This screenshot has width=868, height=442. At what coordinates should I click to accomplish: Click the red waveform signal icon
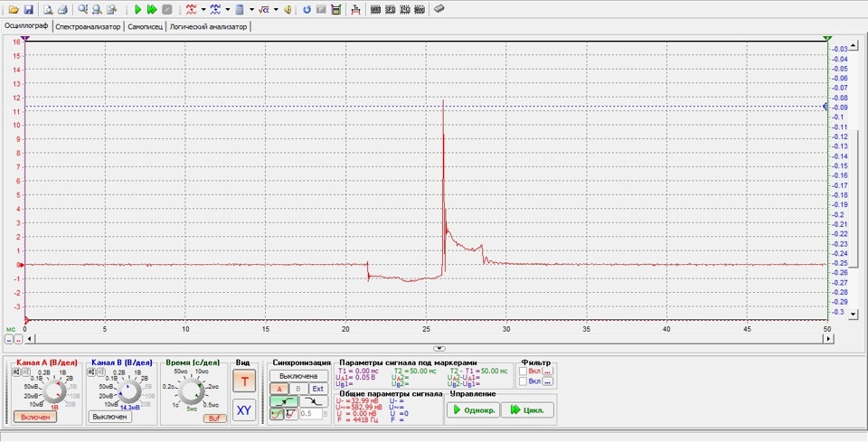pos(192,9)
